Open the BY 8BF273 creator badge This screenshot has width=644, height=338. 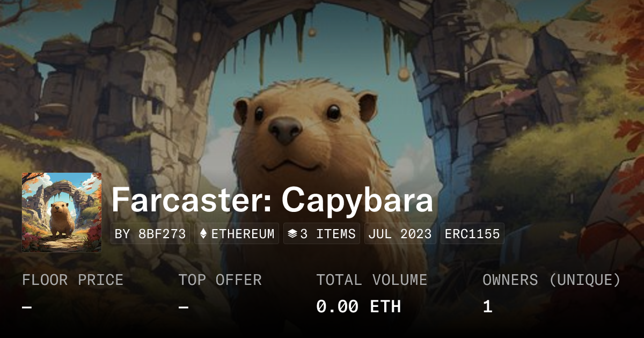(x=150, y=234)
